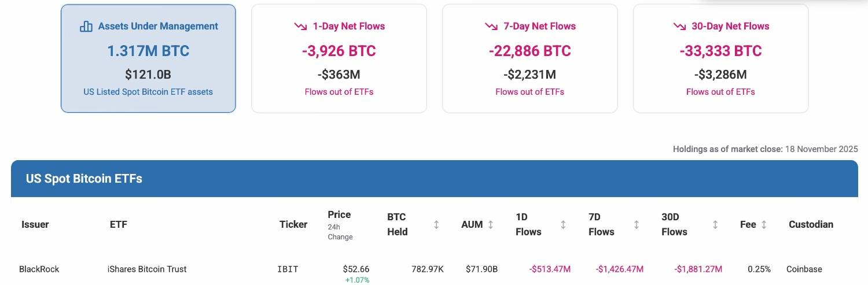Click the BlackRock issuer name
The width and height of the screenshot is (868, 285).
coord(39,269)
